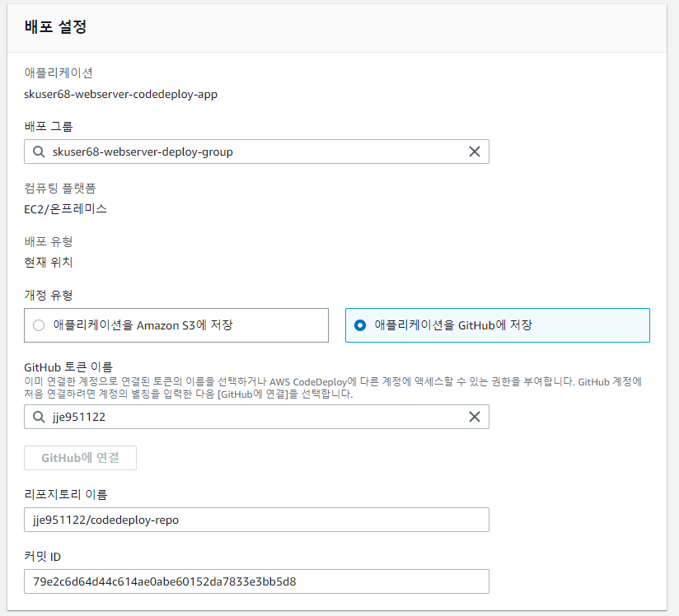This screenshot has width=679, height=616.
Task: Click the help description under GitHub 토큰 이름
Action: coord(333,388)
